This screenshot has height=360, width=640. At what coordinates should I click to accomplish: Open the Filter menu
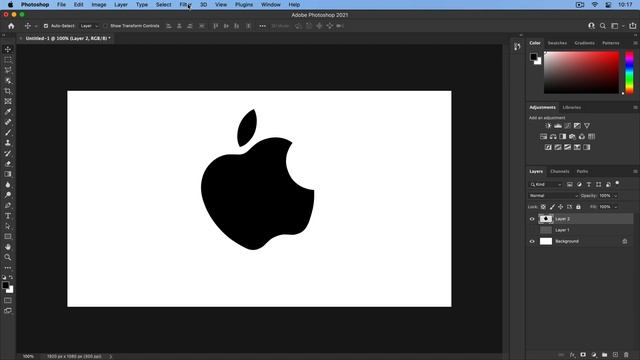click(186, 4)
